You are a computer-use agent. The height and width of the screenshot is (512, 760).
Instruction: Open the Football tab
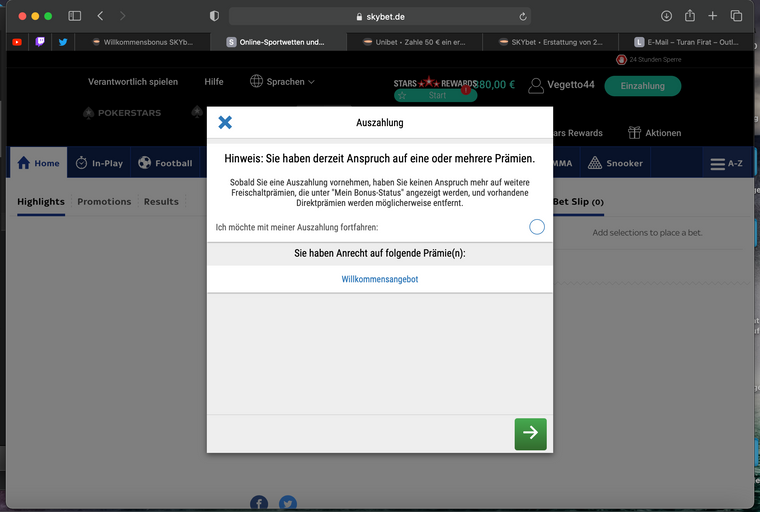pos(165,163)
